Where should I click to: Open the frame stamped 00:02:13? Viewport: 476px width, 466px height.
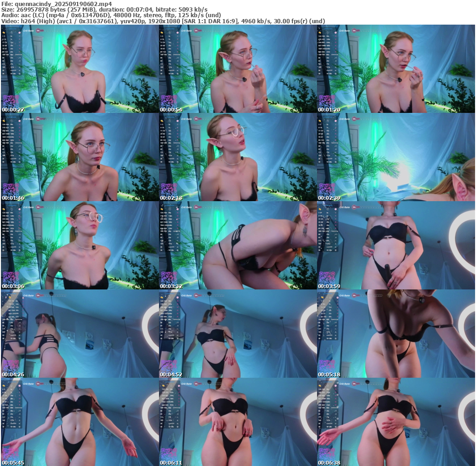[238, 157]
